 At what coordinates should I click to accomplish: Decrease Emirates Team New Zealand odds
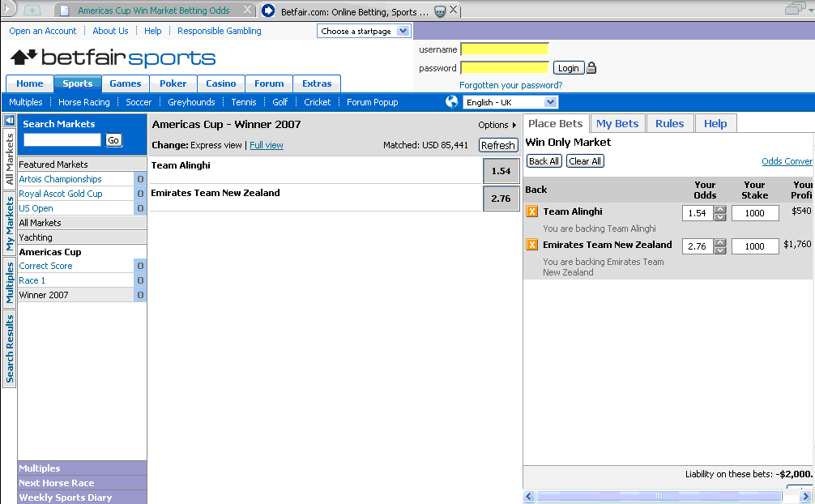pos(720,250)
